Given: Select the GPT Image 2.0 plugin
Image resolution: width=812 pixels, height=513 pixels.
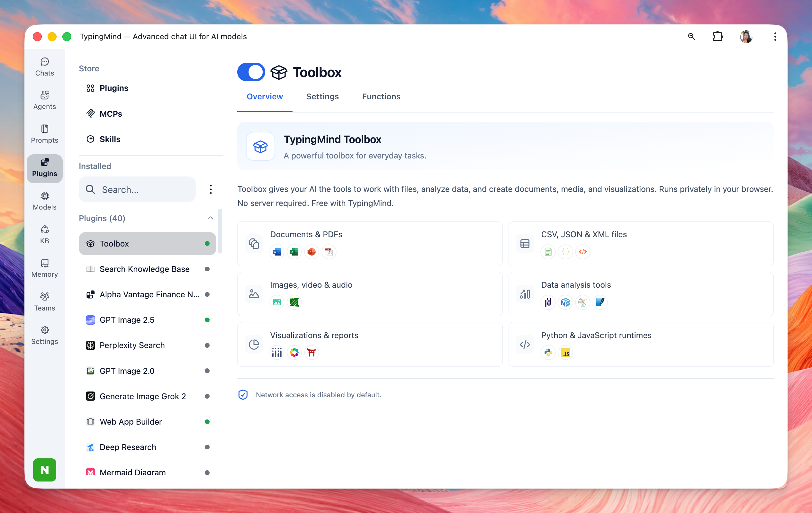Looking at the screenshot, I should tap(147, 371).
